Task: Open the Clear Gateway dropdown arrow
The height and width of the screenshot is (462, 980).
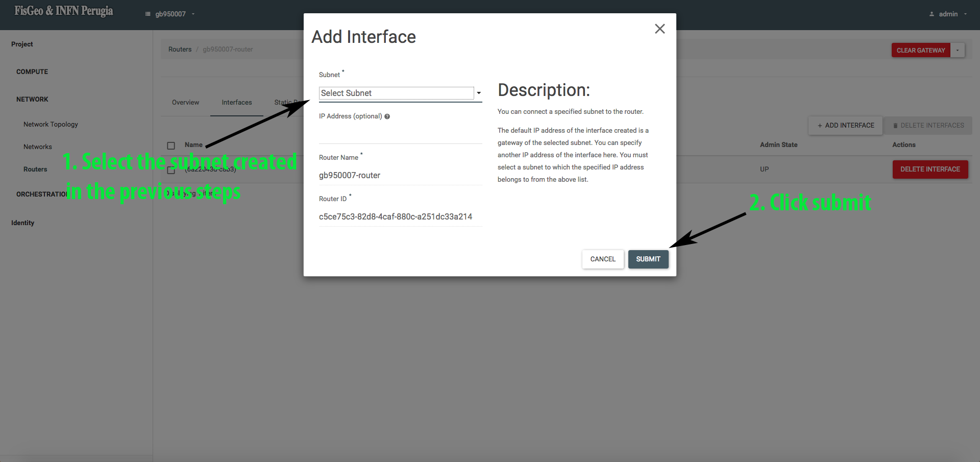Action: pos(958,50)
